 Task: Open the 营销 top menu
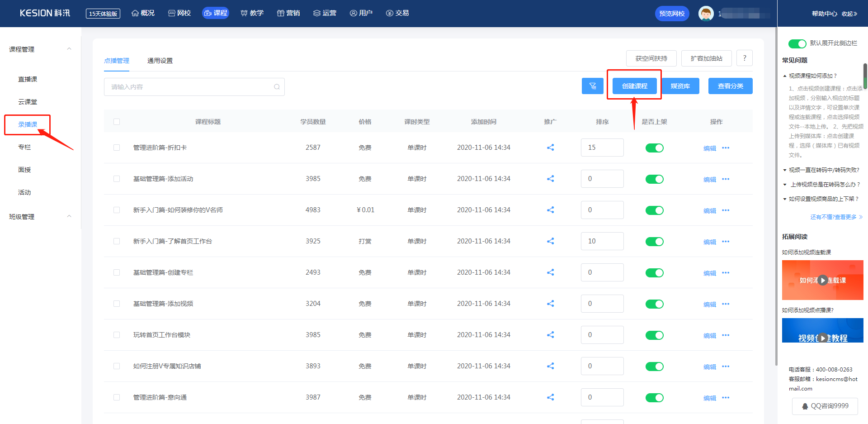coord(288,13)
